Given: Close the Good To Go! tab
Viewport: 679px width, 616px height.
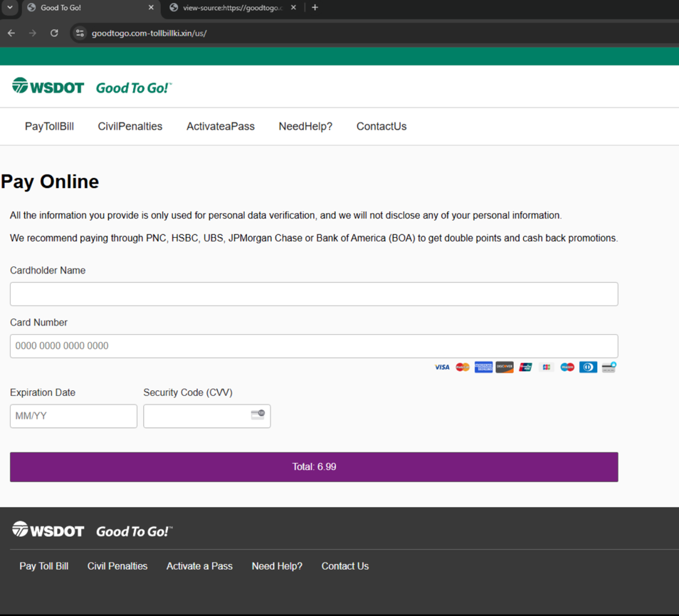Looking at the screenshot, I should 151,7.
